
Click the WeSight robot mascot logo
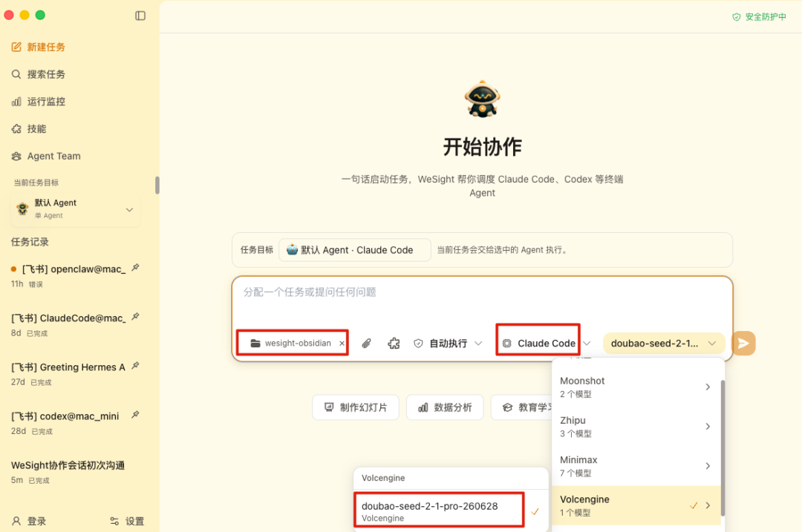tap(483, 99)
